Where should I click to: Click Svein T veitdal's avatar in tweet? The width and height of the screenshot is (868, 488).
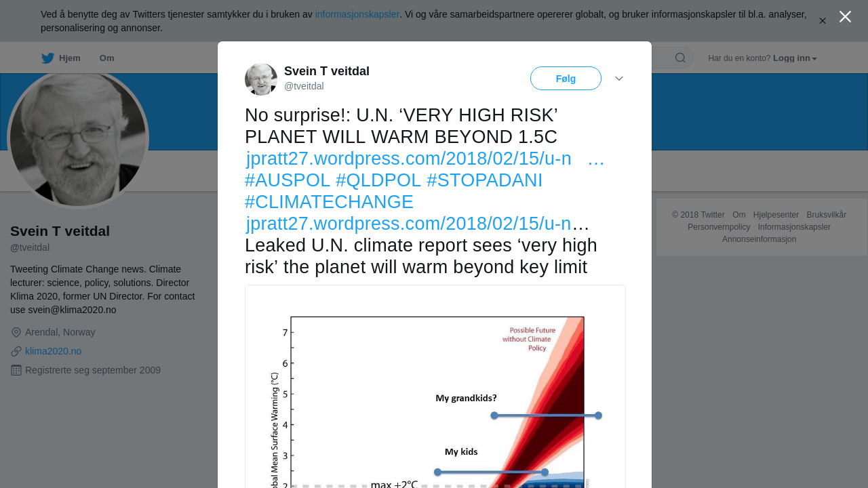click(x=261, y=79)
